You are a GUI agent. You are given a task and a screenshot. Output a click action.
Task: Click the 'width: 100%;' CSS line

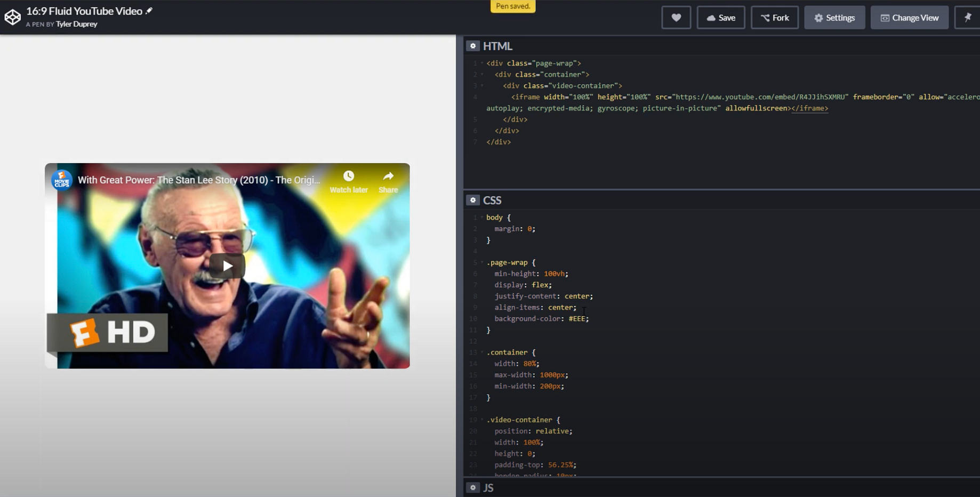519,442
